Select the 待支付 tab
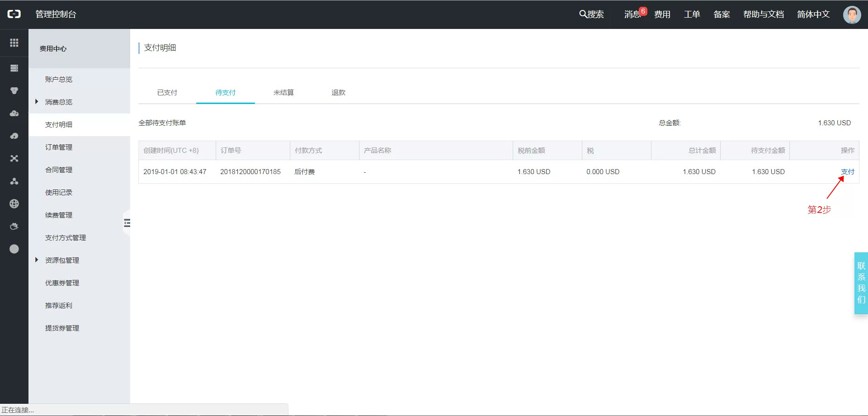Screen dimensions: 868x416 (226, 93)
